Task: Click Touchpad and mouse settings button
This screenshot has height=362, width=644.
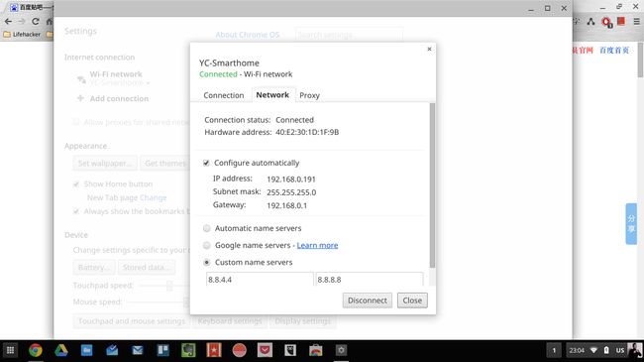Action: [132, 321]
